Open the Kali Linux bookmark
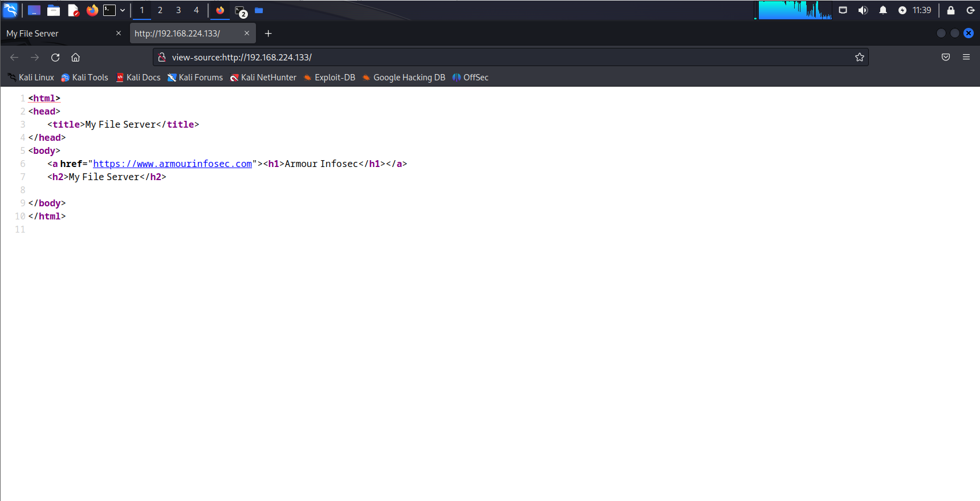The image size is (980, 501). click(30, 78)
